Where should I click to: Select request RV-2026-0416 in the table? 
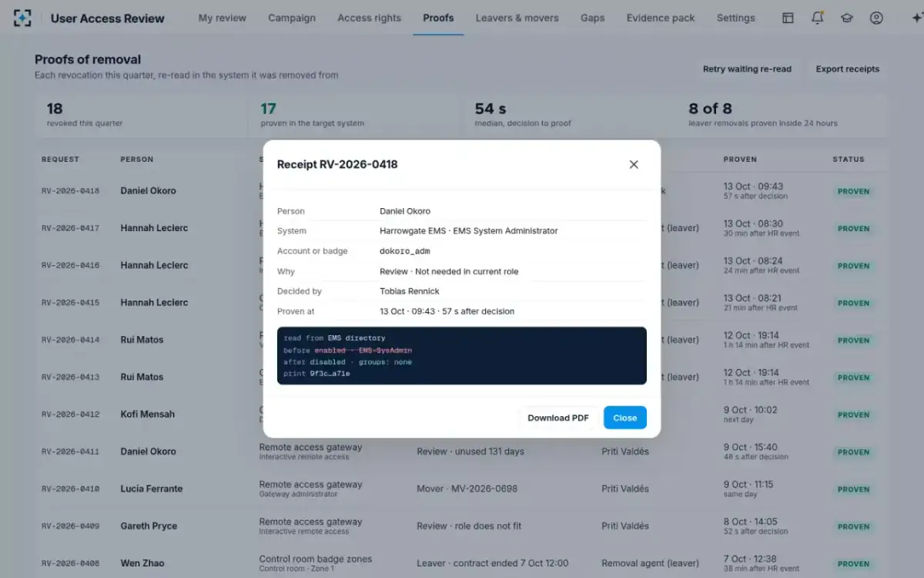point(71,265)
